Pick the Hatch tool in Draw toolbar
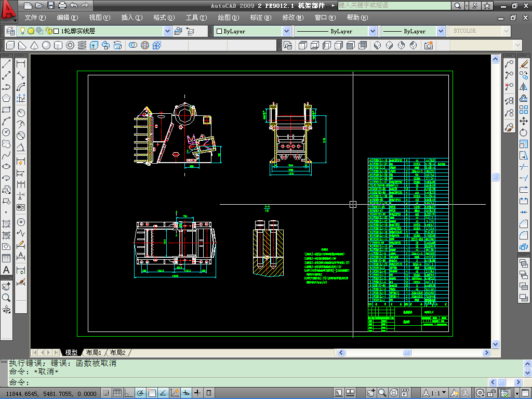 pyautogui.click(x=6, y=224)
